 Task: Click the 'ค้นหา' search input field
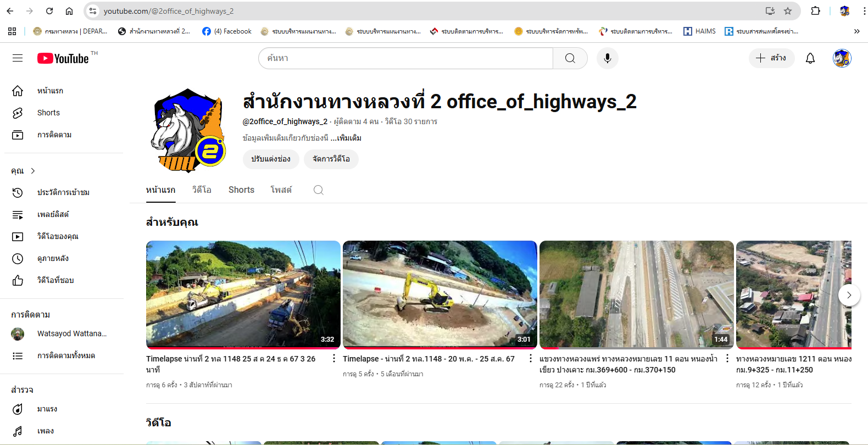tap(407, 58)
